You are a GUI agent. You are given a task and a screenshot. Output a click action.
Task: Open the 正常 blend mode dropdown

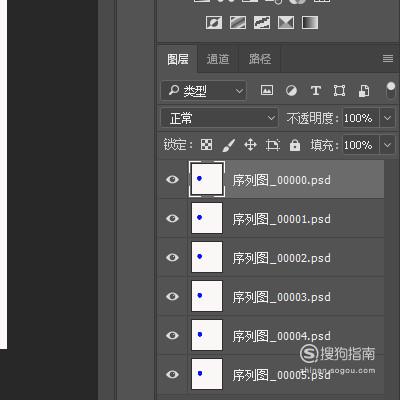click(x=219, y=118)
